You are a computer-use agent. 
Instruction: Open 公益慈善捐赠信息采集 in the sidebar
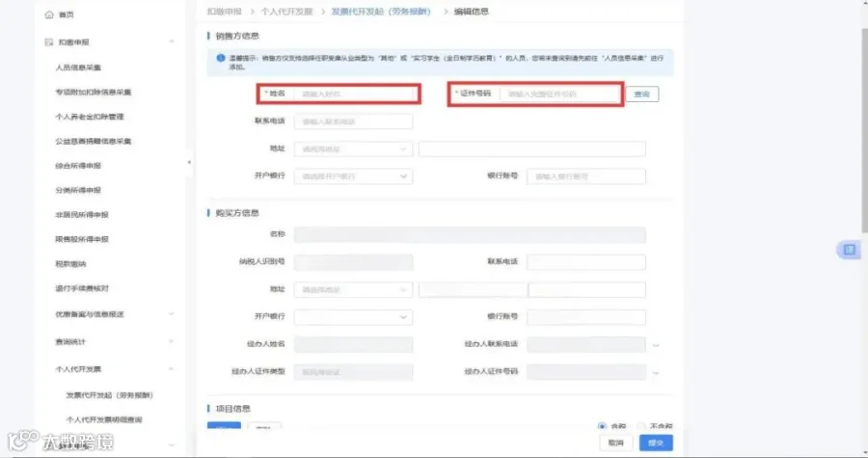click(93, 141)
